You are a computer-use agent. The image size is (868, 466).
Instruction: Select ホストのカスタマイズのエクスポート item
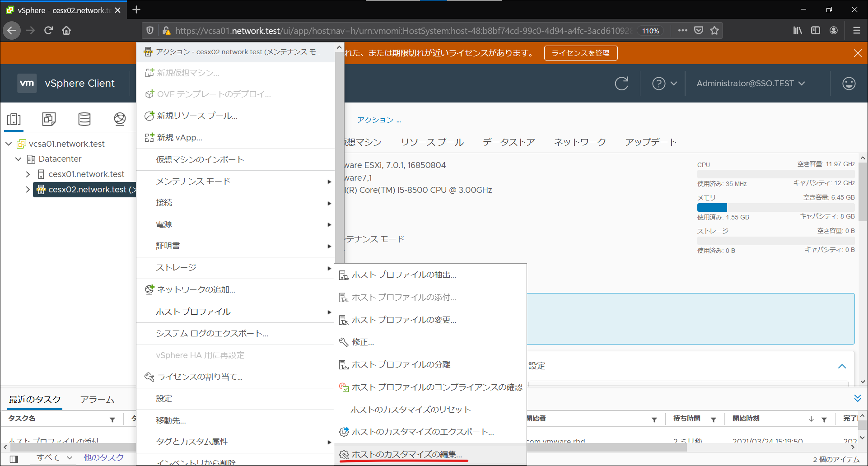click(x=430, y=432)
